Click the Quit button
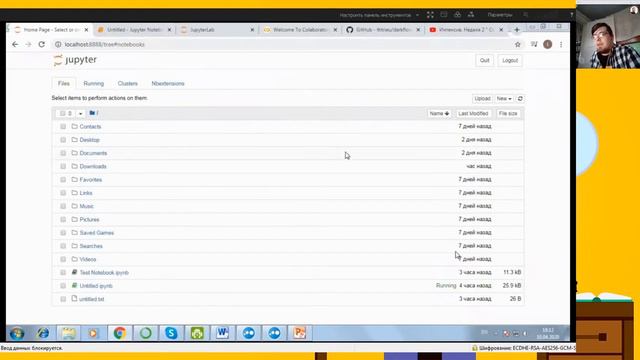Screen dimensions: 640x360 pyautogui.click(x=484, y=60)
